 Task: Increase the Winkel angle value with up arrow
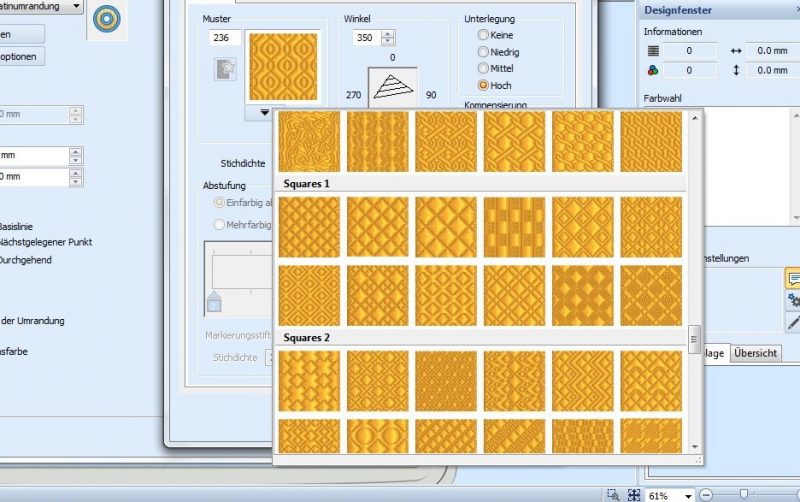(x=388, y=34)
